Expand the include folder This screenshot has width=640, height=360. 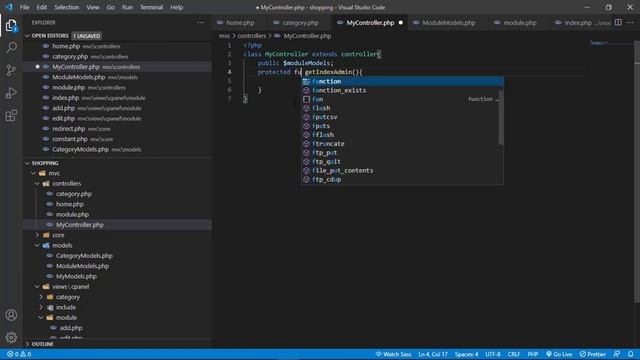(x=41, y=307)
